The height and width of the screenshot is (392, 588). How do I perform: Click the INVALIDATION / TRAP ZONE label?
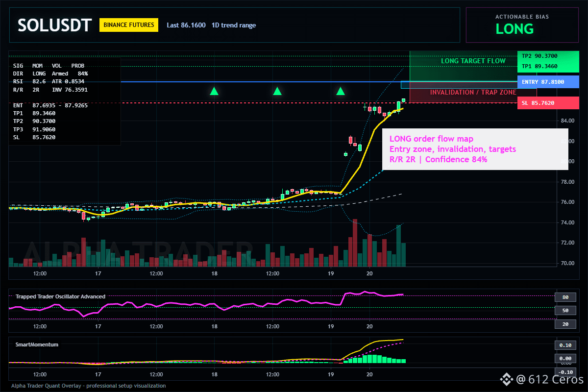473,92
